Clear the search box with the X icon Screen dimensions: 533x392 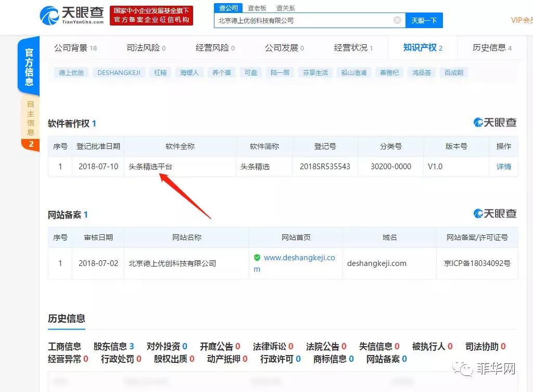(397, 20)
